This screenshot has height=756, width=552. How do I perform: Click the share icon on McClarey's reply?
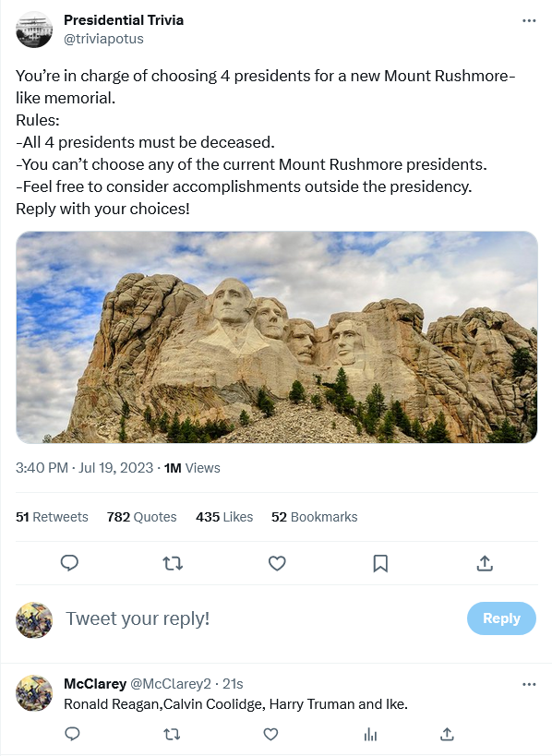point(447,734)
